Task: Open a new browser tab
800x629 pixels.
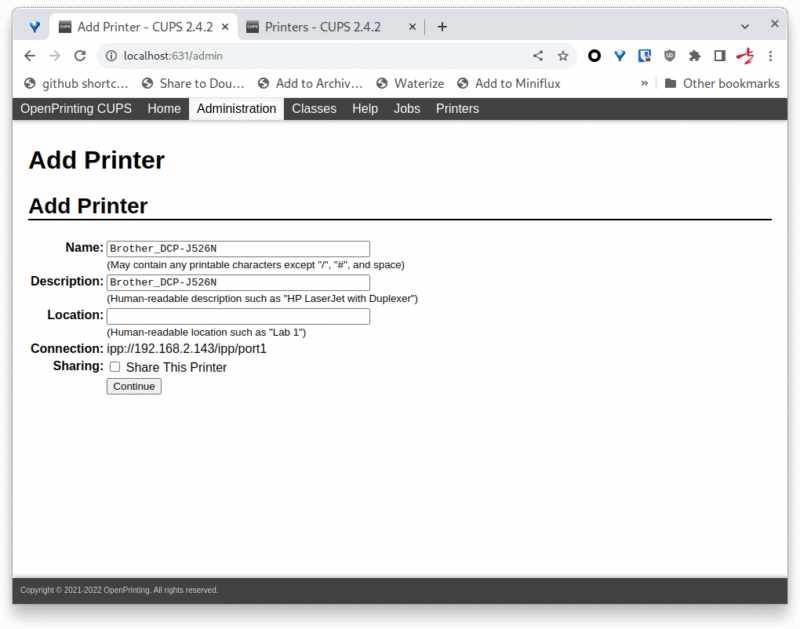Action: (x=442, y=27)
